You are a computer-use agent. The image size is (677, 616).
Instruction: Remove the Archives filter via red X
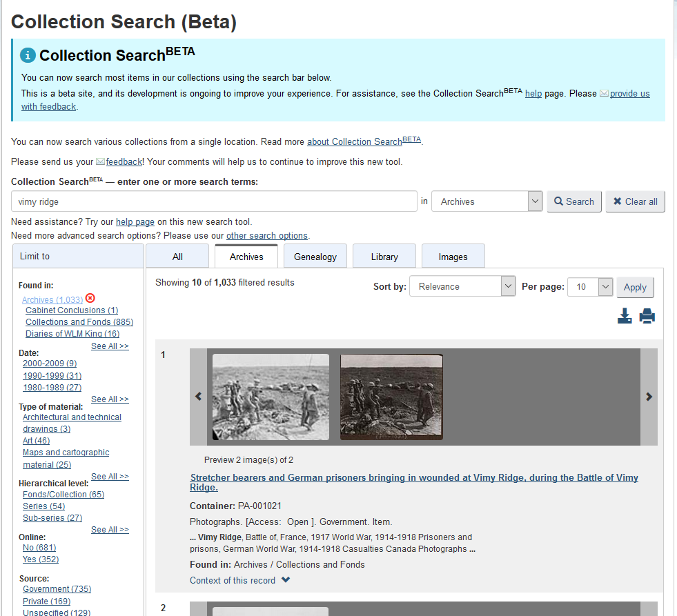(90, 299)
